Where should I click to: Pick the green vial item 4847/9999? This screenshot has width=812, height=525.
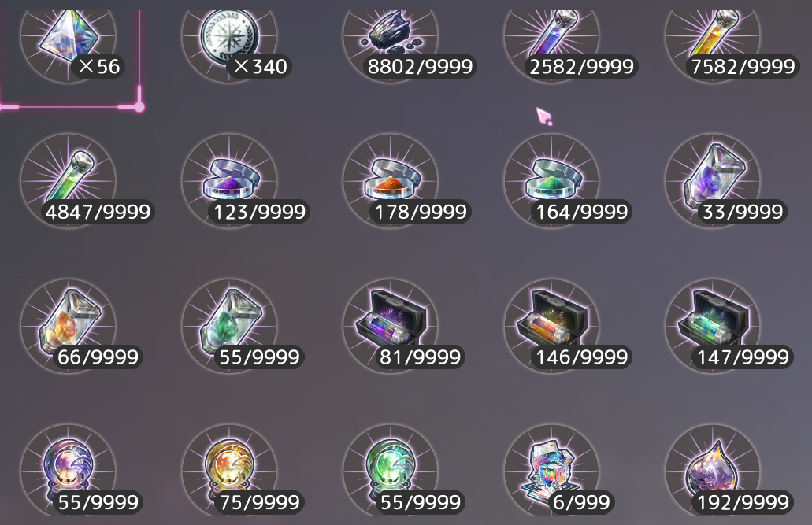pos(69,181)
